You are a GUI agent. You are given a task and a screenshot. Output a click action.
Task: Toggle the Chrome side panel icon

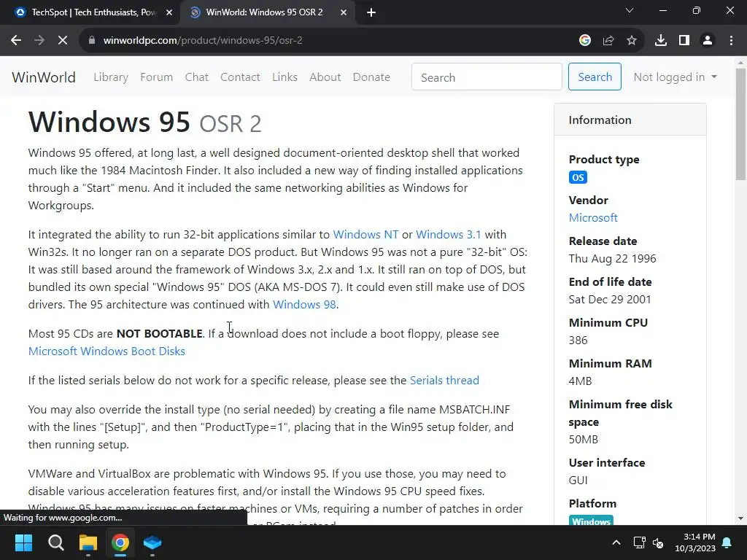(684, 41)
